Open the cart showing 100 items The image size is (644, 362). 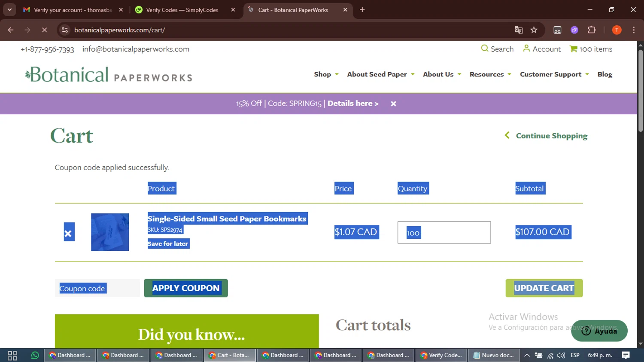click(x=591, y=49)
